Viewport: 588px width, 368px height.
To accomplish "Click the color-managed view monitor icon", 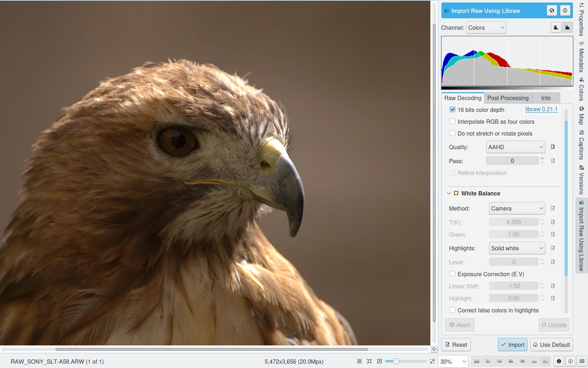I will 582,361.
